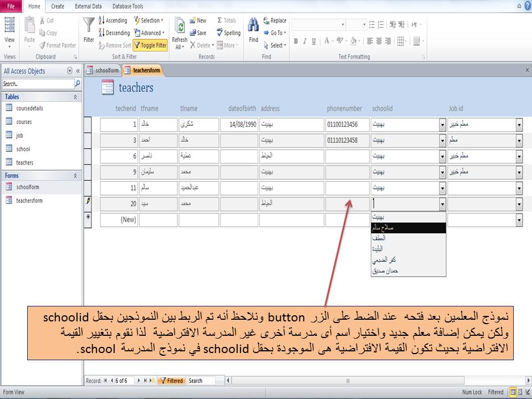Open the File tab
The width and height of the screenshot is (532, 399).
click(11, 6)
